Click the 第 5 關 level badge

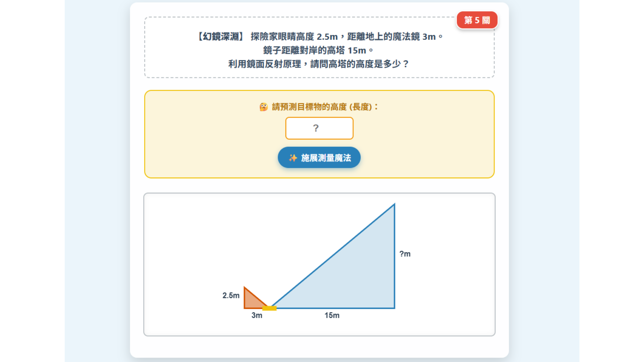(477, 20)
